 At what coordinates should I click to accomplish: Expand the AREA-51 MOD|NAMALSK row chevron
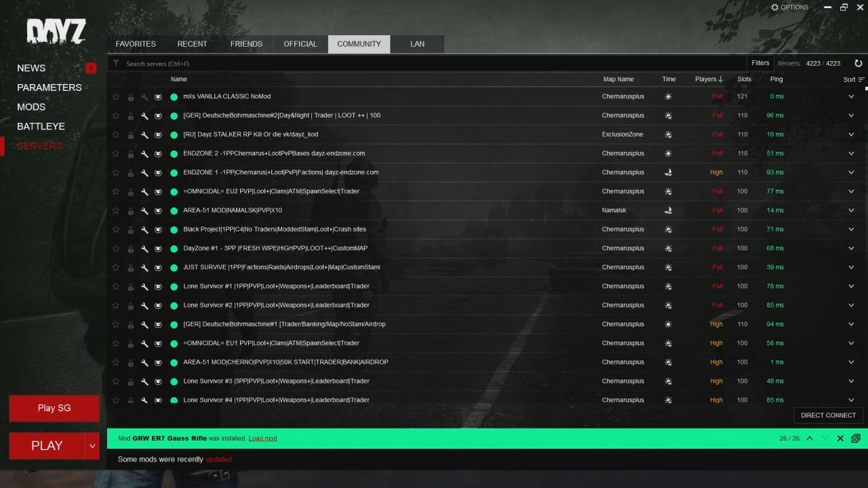851,210
